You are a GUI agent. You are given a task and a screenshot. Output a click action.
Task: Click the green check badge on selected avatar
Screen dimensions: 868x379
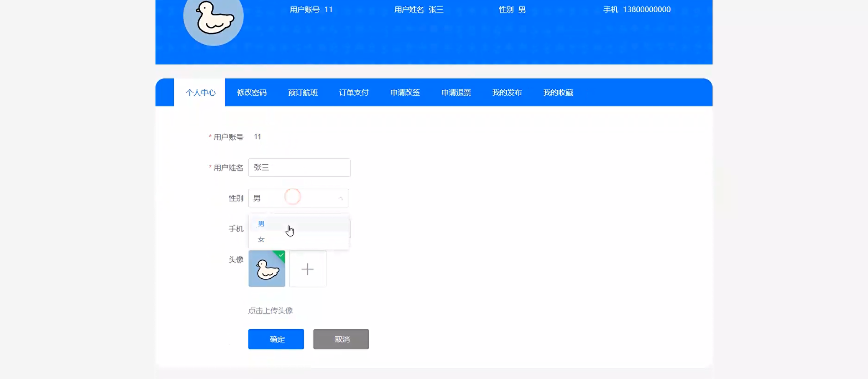point(281,255)
